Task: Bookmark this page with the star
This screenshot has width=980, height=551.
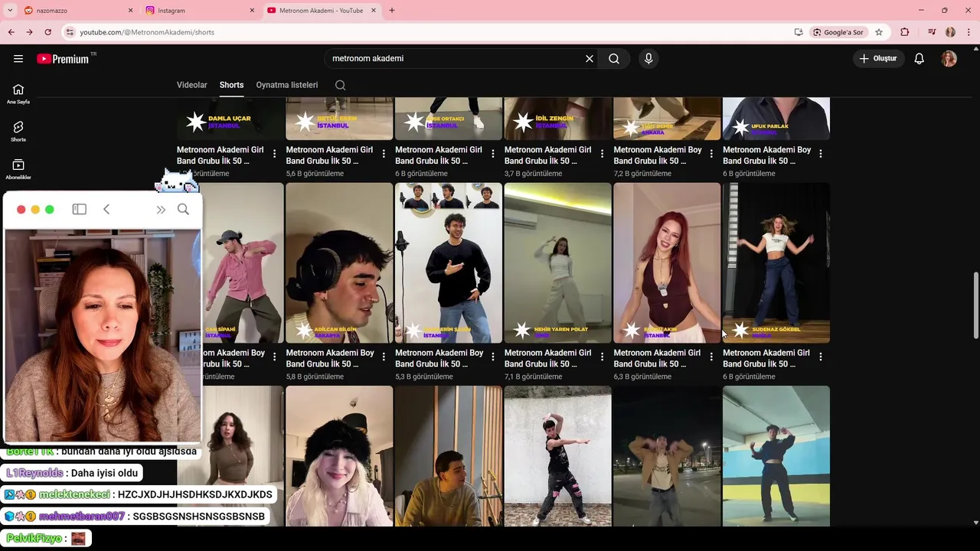Action: pyautogui.click(x=879, y=32)
